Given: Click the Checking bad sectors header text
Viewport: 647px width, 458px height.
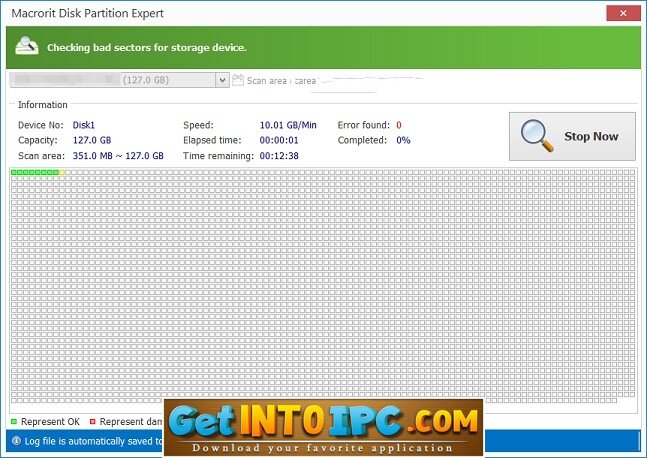Looking at the screenshot, I should (146, 47).
